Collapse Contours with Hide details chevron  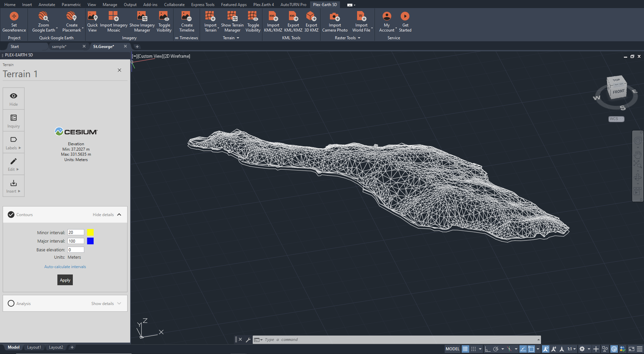(119, 214)
